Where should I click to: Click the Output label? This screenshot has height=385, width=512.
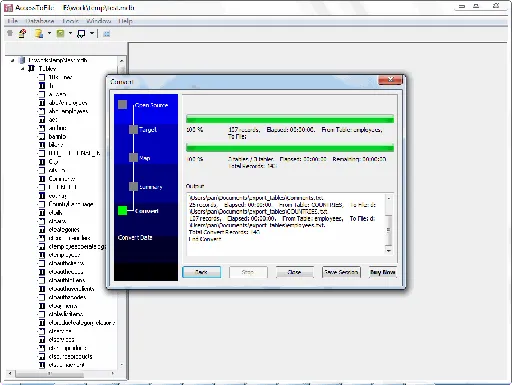point(195,186)
